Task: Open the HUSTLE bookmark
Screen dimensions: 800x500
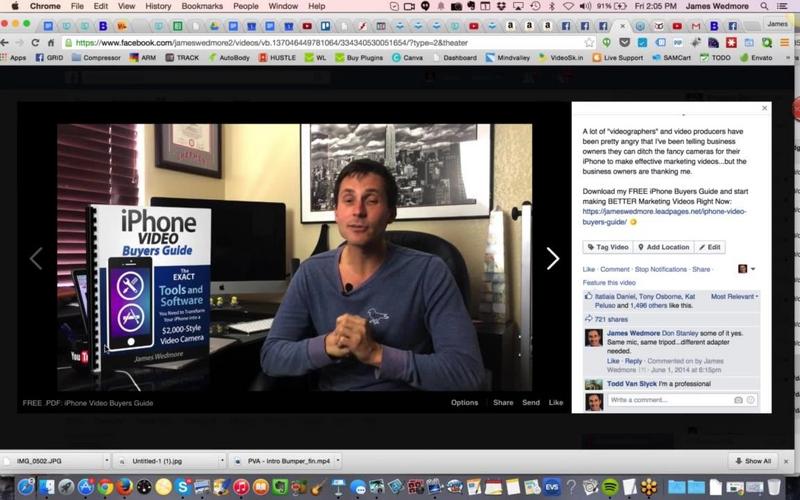Action: click(x=277, y=58)
